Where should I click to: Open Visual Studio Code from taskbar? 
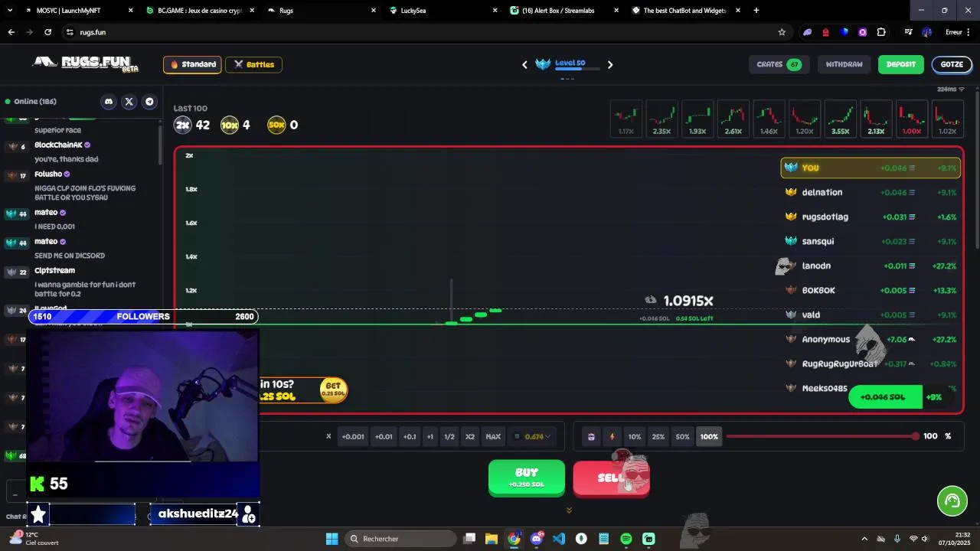tap(559, 539)
